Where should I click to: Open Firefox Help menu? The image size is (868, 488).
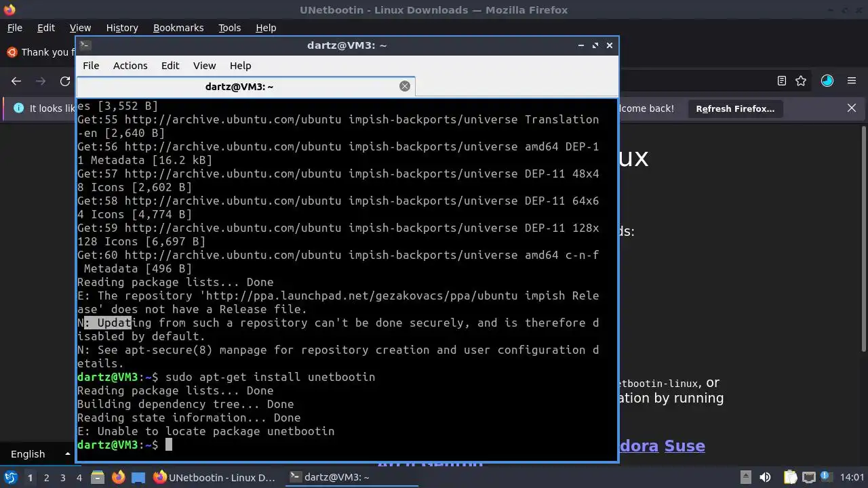[266, 28]
